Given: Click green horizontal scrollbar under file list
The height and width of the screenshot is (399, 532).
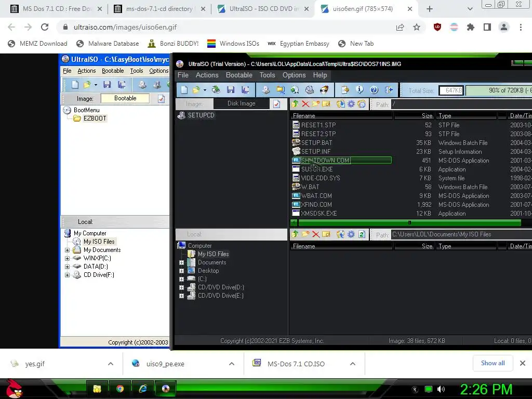Looking at the screenshot, I should [409, 222].
